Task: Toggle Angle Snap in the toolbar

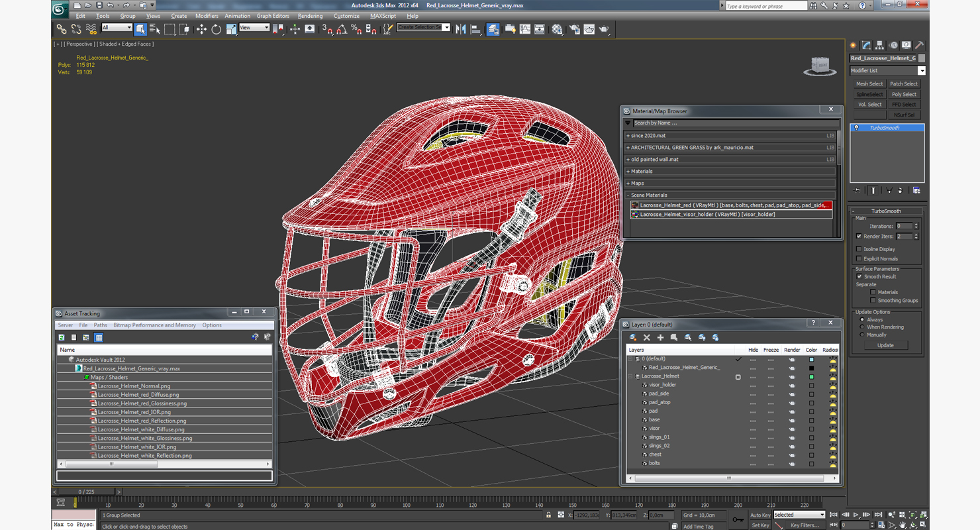Action: pos(342,29)
